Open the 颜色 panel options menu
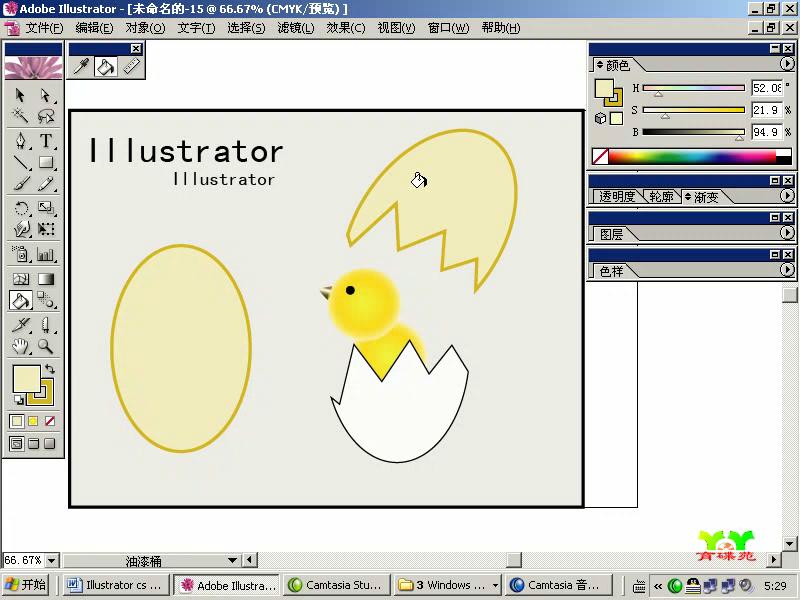This screenshot has height=600, width=800. 787,64
